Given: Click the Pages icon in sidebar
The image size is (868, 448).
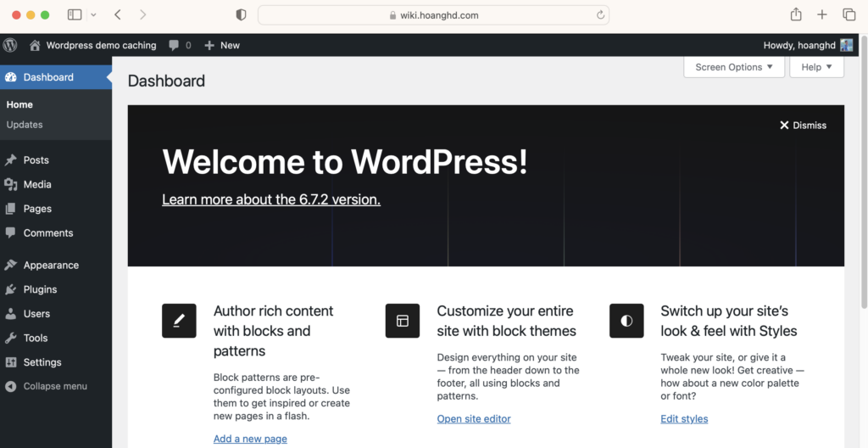Looking at the screenshot, I should pyautogui.click(x=10, y=209).
